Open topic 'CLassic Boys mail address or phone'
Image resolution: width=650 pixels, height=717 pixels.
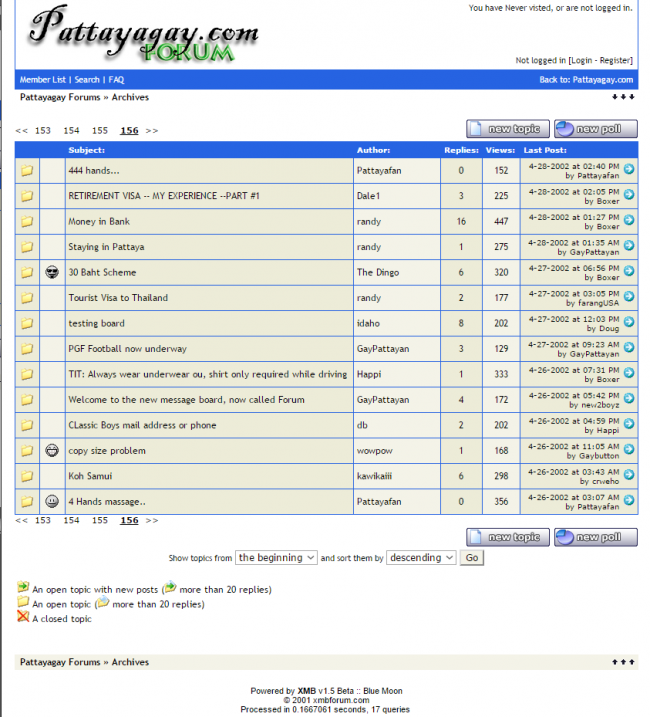click(x=142, y=425)
